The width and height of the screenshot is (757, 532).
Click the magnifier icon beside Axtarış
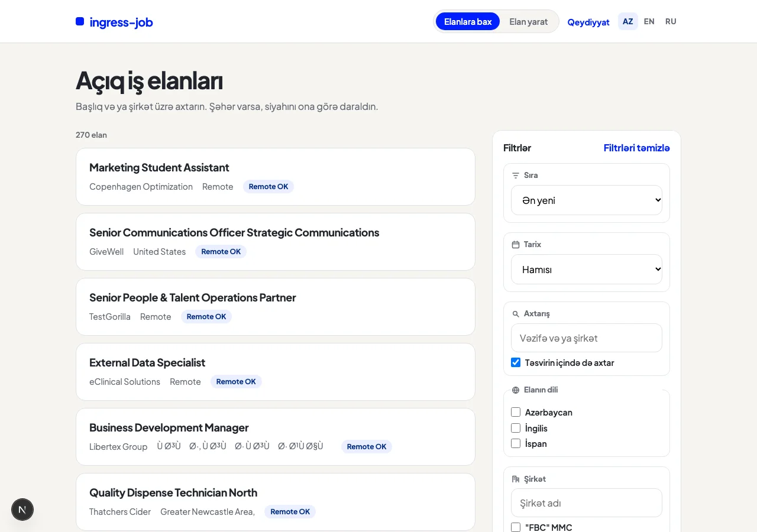coord(516,314)
